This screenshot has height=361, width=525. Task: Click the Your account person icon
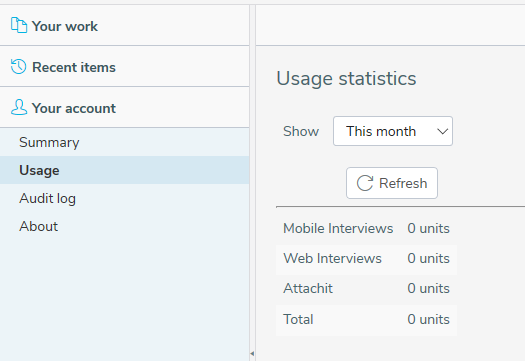(x=19, y=107)
